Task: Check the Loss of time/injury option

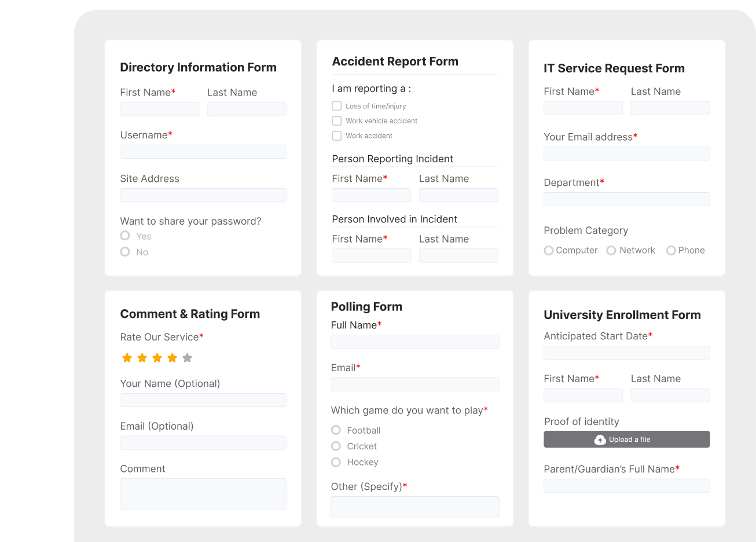Action: 337,105
